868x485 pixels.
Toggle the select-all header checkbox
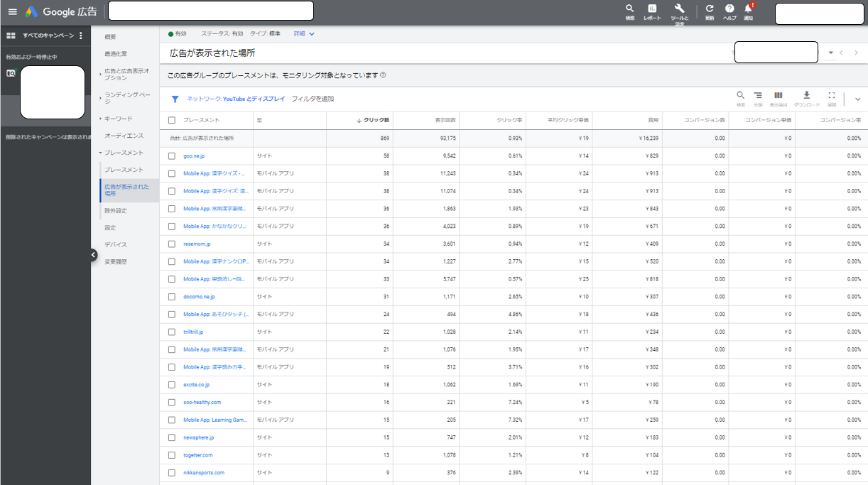(172, 120)
